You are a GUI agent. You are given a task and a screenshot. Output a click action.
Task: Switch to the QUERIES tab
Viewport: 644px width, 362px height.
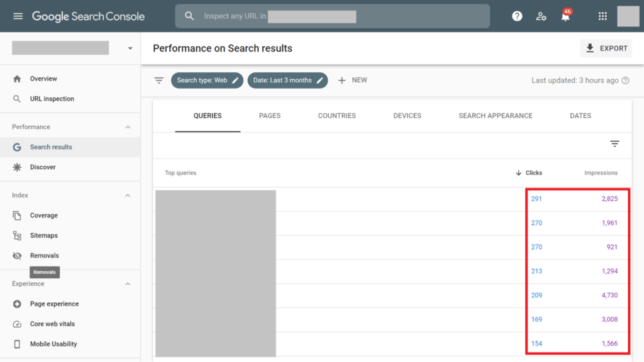208,116
